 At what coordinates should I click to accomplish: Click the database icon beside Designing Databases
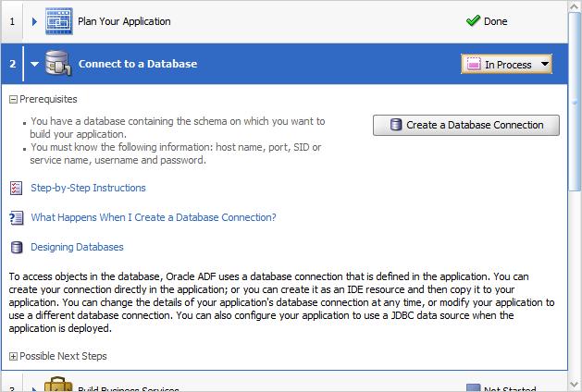point(17,248)
